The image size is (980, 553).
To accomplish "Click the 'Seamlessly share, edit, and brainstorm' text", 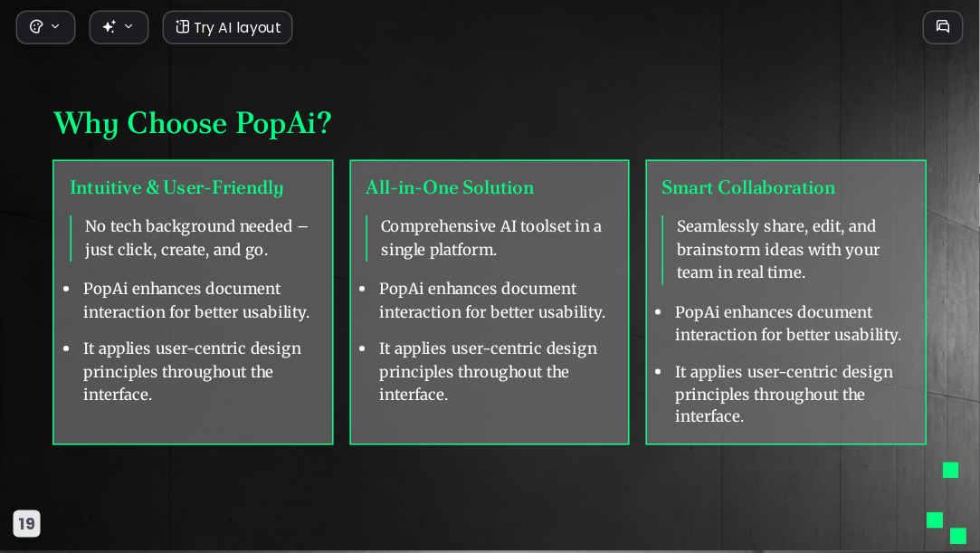I will point(778,249).
